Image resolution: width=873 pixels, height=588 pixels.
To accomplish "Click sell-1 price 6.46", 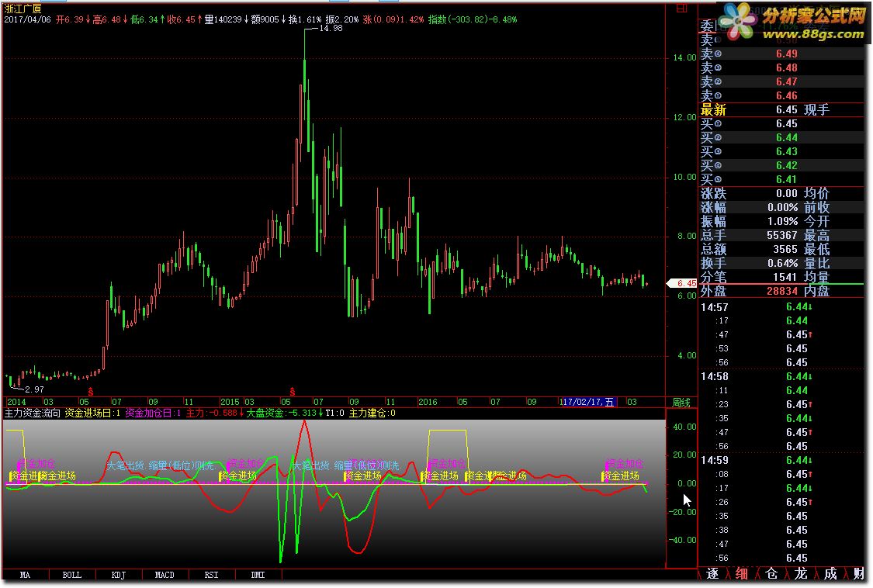I will 787,95.
